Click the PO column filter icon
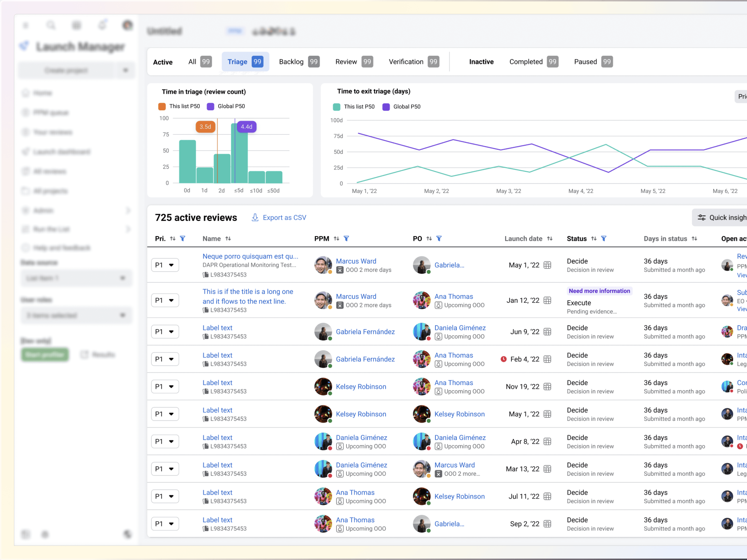This screenshot has height=560, width=747. coord(439,239)
